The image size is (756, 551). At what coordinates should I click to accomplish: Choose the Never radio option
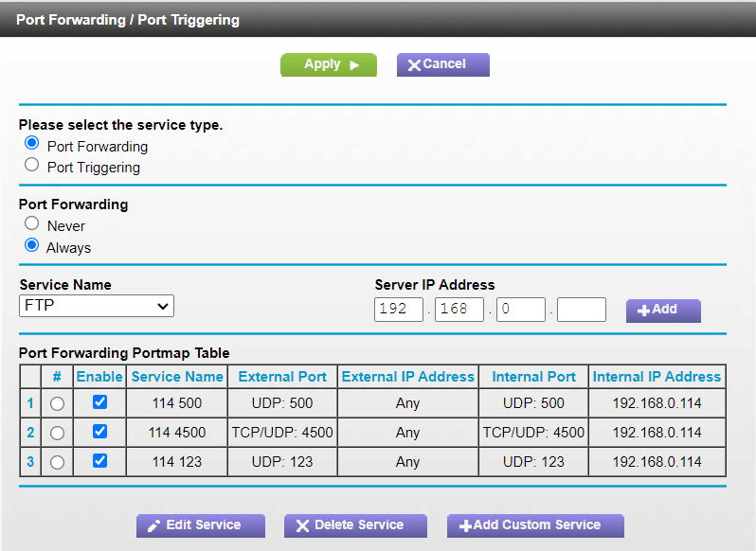pos(32,223)
